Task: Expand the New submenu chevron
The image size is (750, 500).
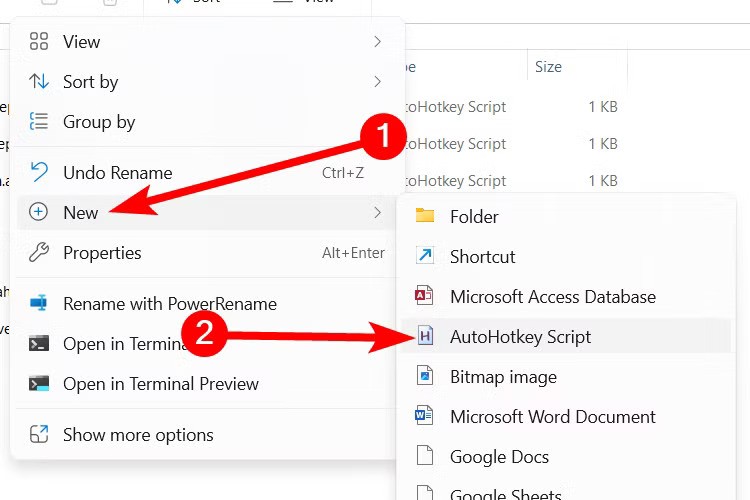Action: [377, 212]
